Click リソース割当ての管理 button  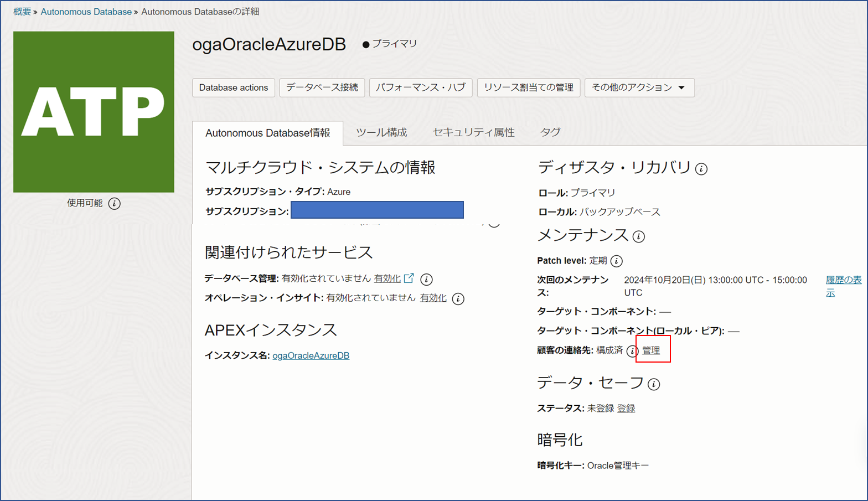(x=529, y=87)
